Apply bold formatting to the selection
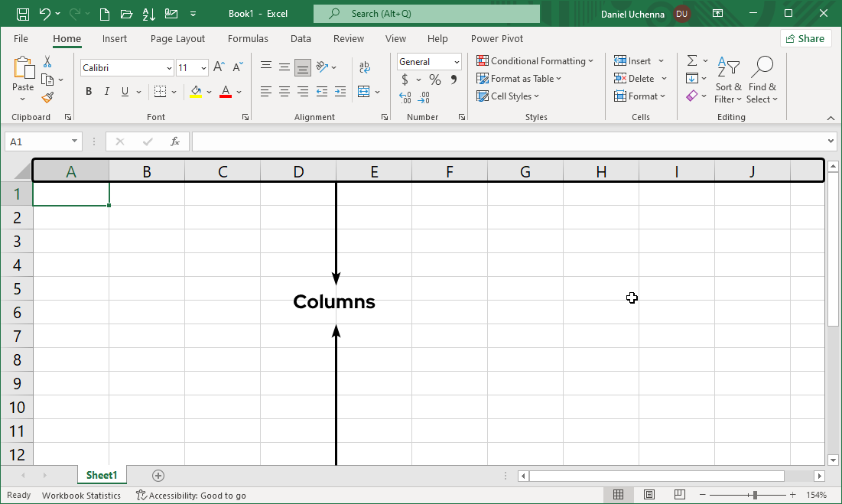Screen dimensions: 842x504 pyautogui.click(x=88, y=91)
